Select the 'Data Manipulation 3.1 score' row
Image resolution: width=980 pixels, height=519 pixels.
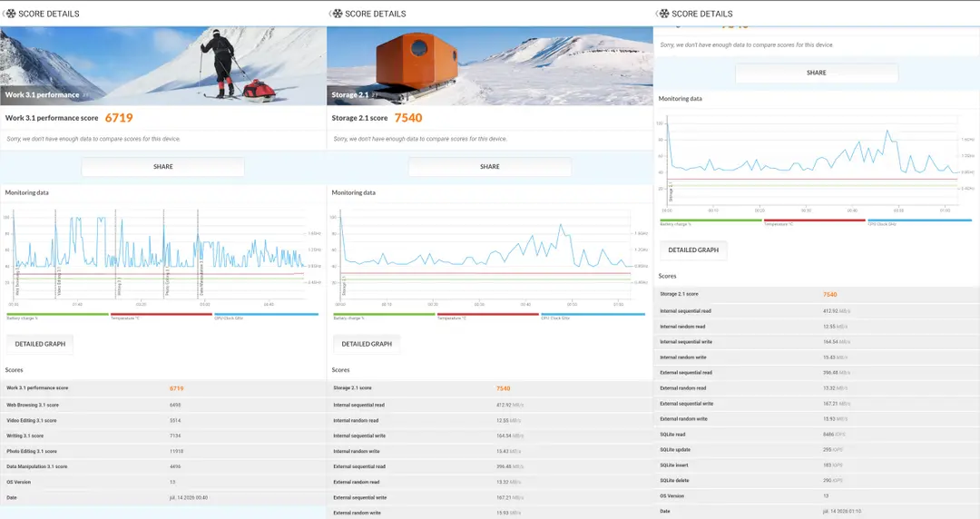coord(163,466)
